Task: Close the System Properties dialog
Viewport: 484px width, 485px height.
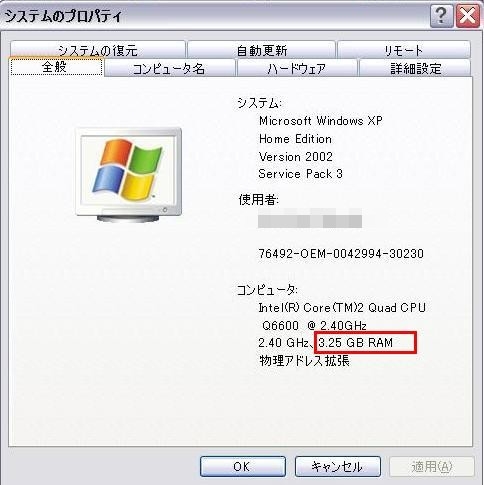Action: 468,15
